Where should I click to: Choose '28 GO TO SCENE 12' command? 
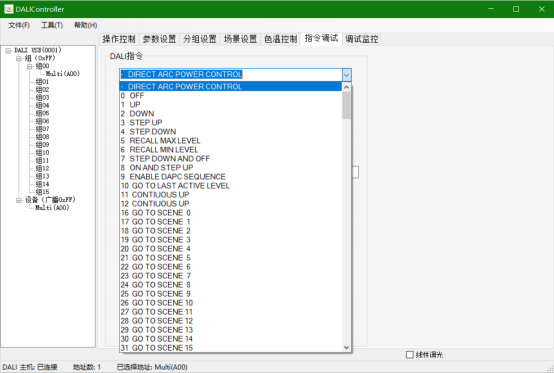tap(231, 321)
